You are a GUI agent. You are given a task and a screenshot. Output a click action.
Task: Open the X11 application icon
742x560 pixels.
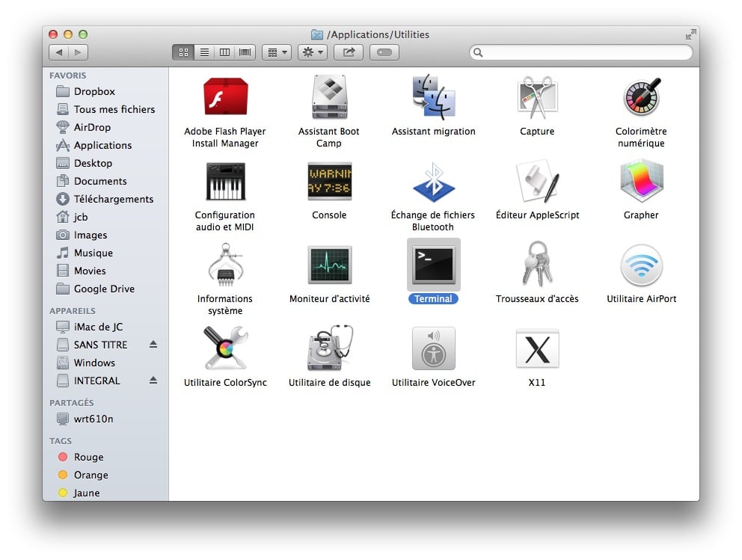click(537, 349)
